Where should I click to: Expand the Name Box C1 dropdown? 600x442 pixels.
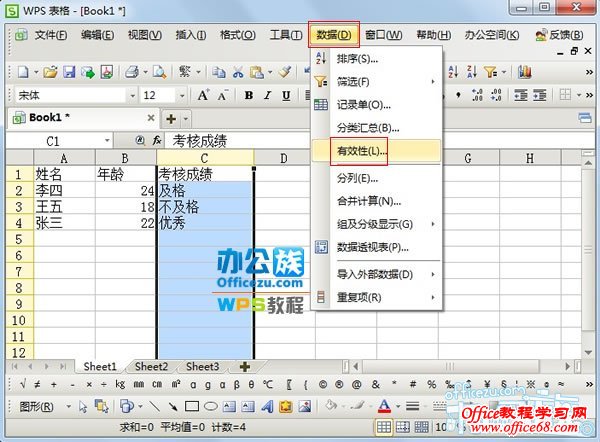pyautogui.click(x=107, y=140)
